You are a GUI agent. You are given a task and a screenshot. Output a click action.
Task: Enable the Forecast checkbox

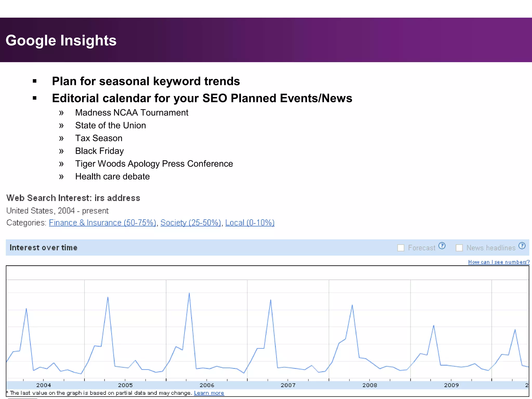pyautogui.click(x=401, y=248)
